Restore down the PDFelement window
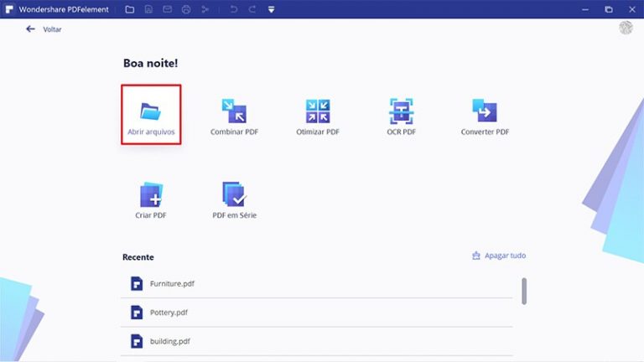This screenshot has height=362, width=644. (x=609, y=9)
